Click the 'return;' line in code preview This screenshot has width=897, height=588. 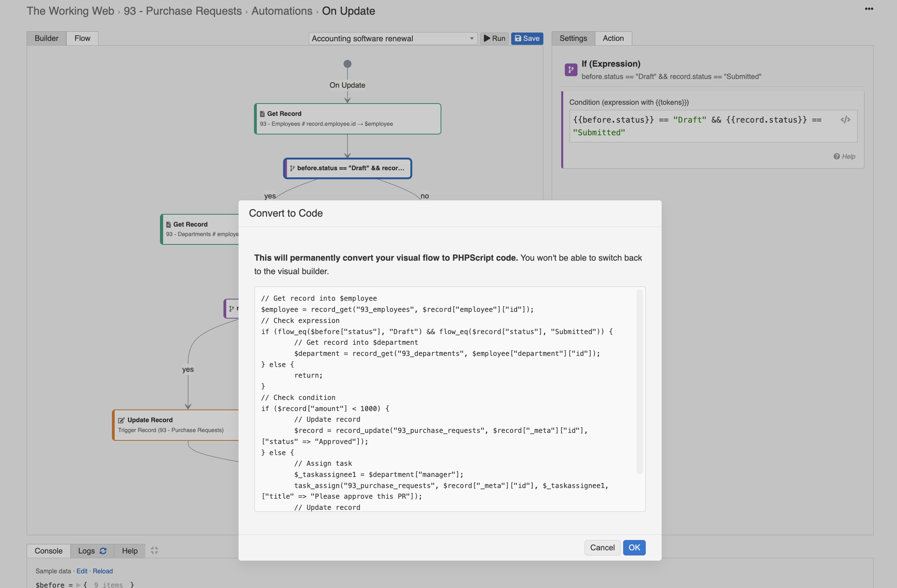(x=308, y=375)
